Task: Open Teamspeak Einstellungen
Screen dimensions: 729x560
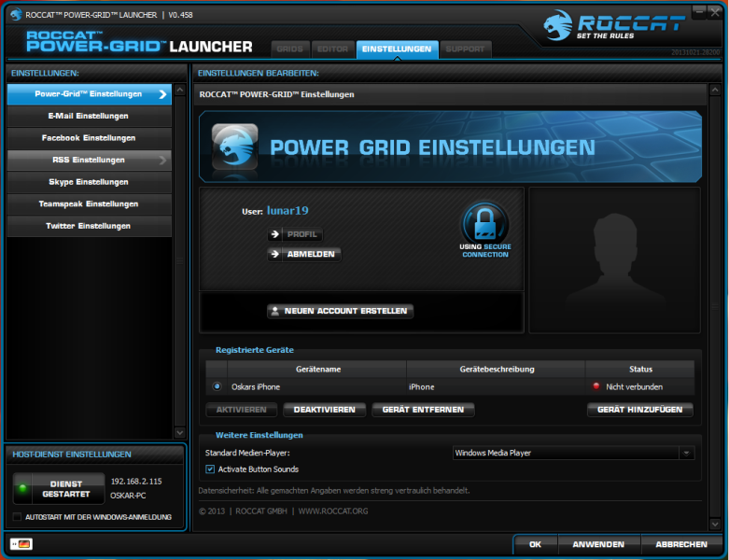Action: [89, 203]
